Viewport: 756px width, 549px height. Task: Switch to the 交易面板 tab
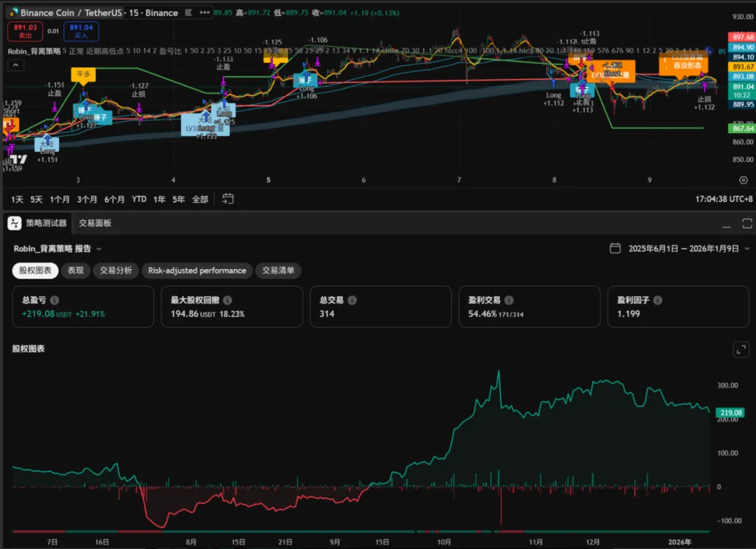pyautogui.click(x=95, y=223)
